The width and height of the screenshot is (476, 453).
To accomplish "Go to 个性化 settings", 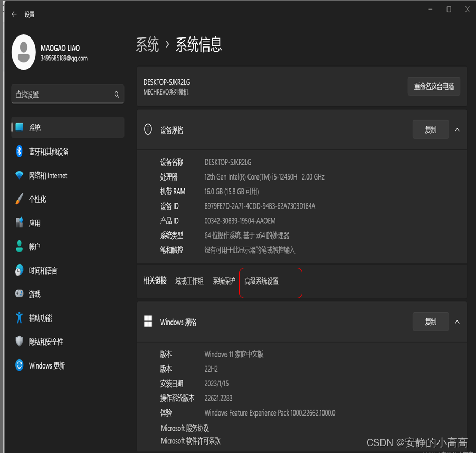I will 68,199.
